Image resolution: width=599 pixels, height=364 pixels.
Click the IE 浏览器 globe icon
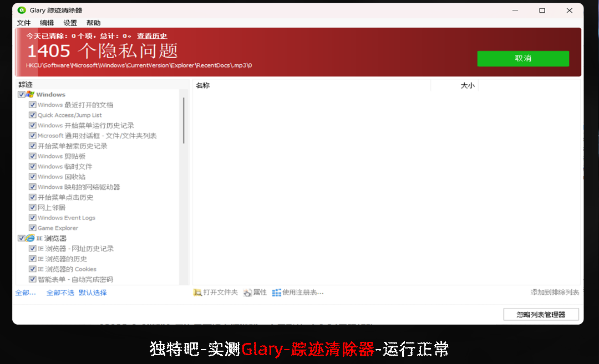(x=30, y=238)
